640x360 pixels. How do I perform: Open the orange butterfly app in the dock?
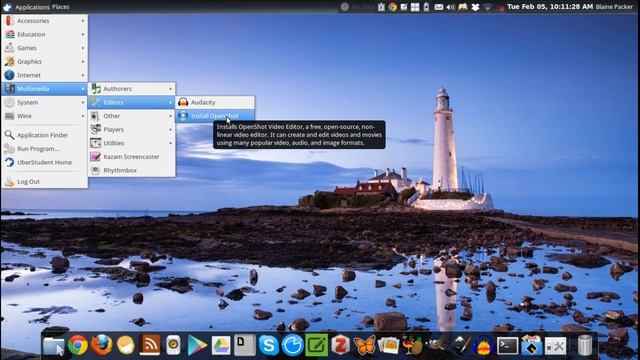click(x=364, y=346)
